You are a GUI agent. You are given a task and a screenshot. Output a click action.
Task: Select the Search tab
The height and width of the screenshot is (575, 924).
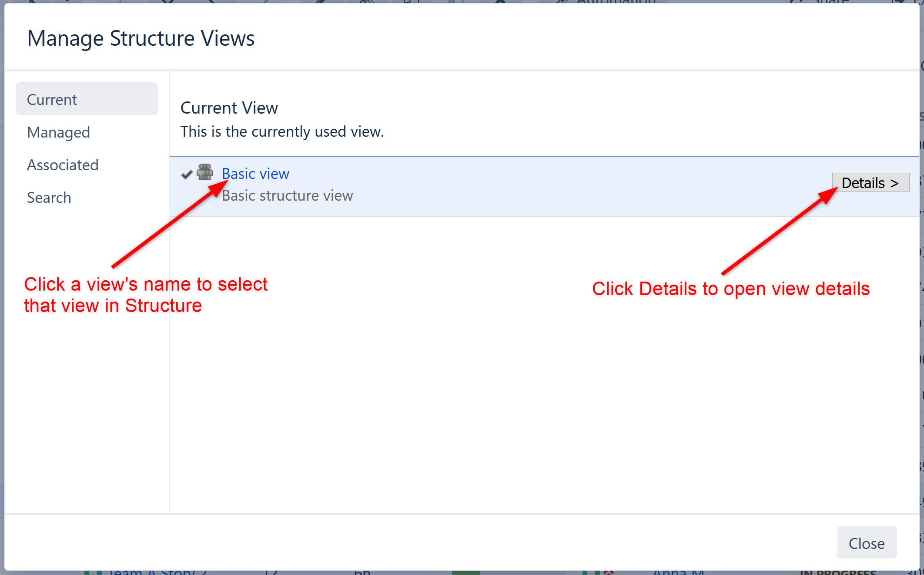[49, 197]
